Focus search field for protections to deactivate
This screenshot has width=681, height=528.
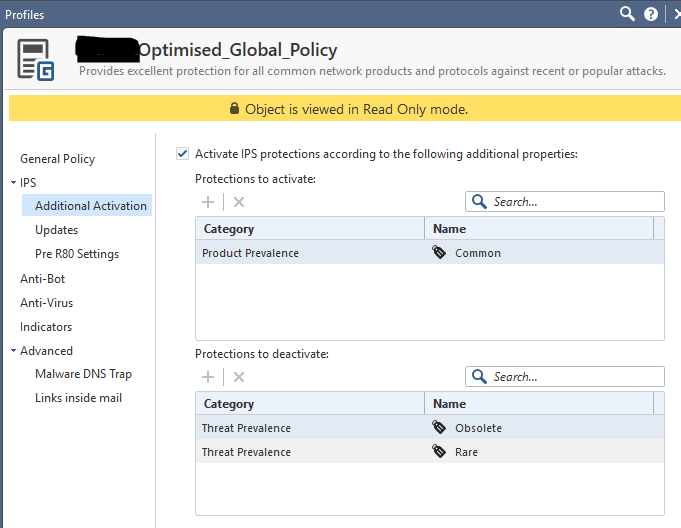(565, 376)
